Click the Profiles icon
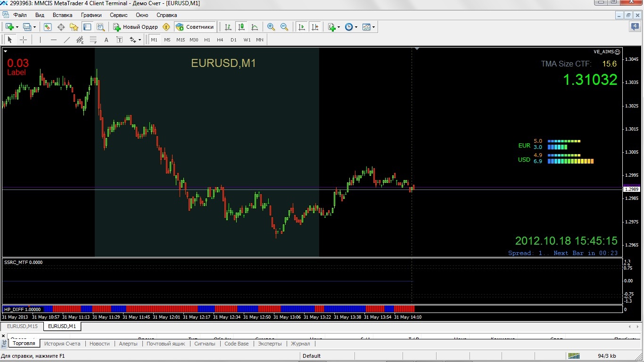The width and height of the screenshot is (644, 362). (x=27, y=27)
